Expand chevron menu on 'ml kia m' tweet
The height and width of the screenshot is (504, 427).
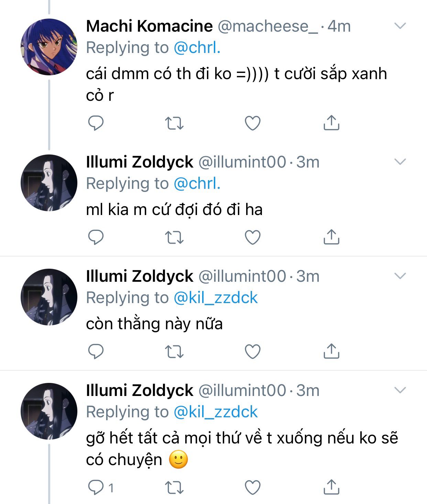(x=400, y=162)
